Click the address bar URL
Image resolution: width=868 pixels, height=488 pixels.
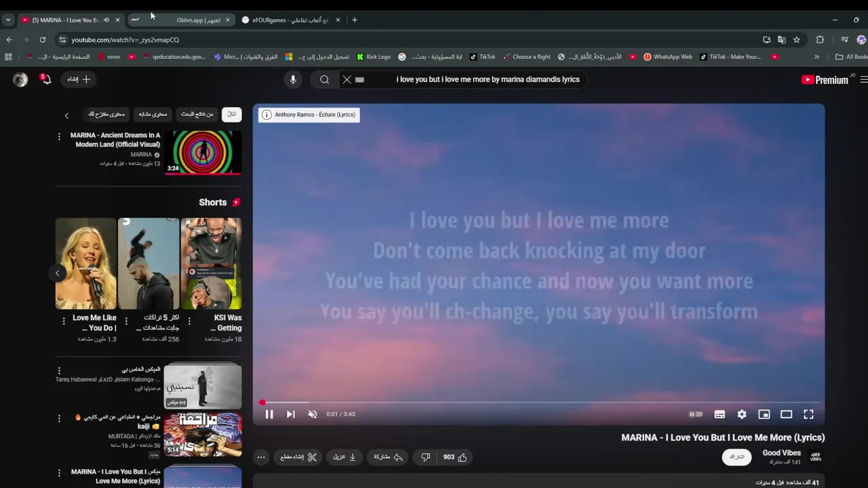[x=125, y=40]
